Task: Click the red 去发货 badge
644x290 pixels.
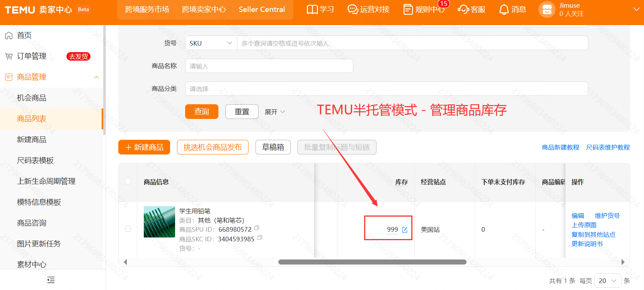Action: [78, 56]
